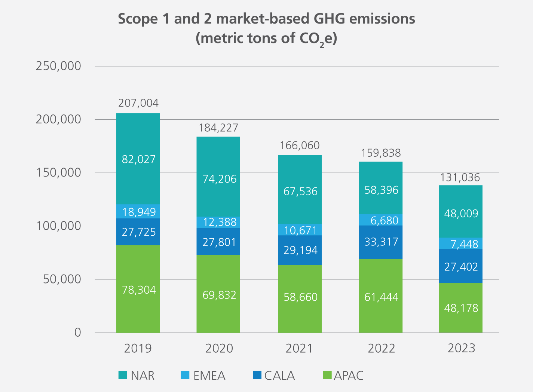This screenshot has width=533, height=392.
Task: Click the 2023 APAC segment 48,178
Action: coord(461,307)
